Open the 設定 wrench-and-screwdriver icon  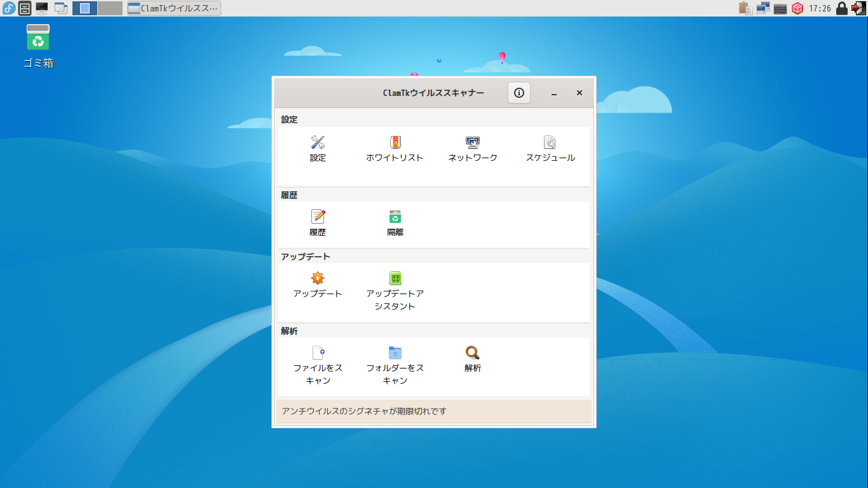pyautogui.click(x=318, y=142)
